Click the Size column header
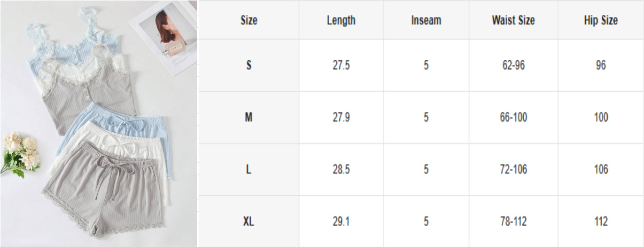This screenshot has width=644, height=247. tap(249, 20)
